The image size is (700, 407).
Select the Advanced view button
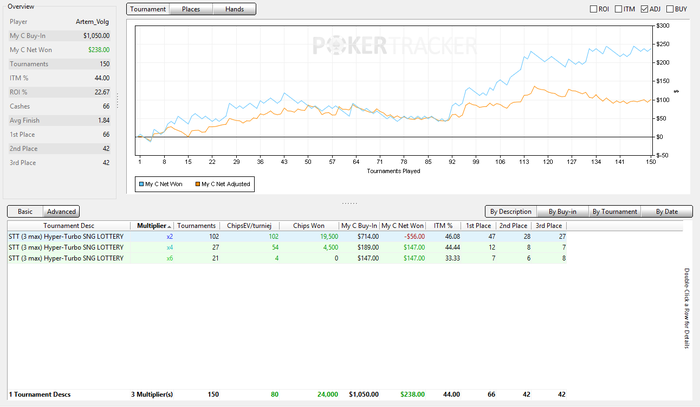pos(62,211)
